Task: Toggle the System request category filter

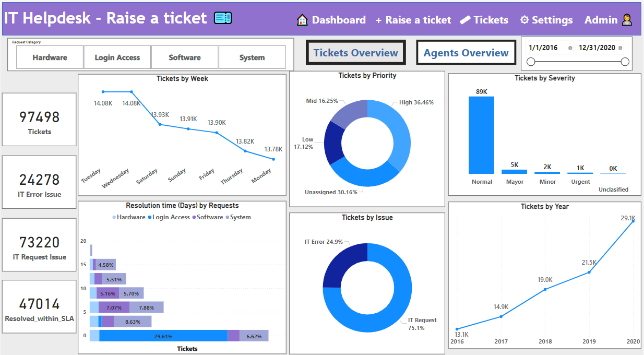Action: [252, 57]
